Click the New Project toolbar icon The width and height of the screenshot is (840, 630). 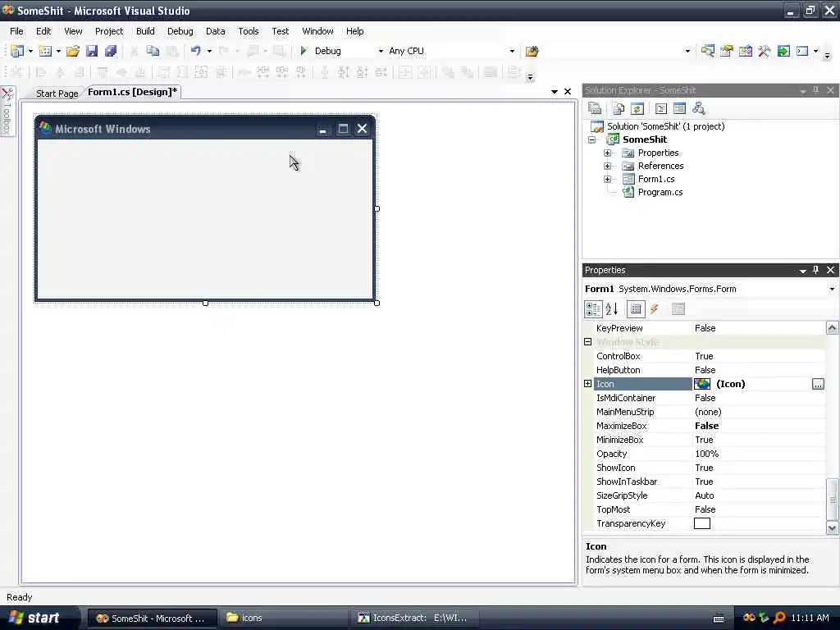tap(17, 51)
